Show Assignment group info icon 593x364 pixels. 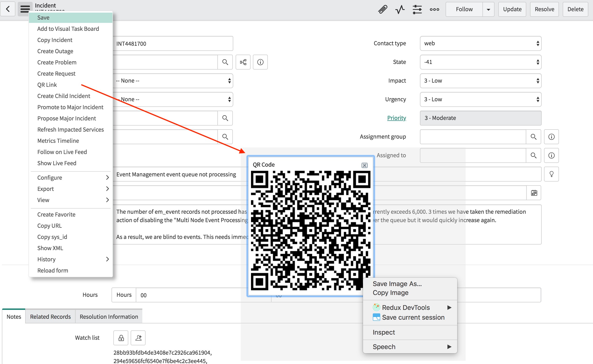click(x=551, y=137)
